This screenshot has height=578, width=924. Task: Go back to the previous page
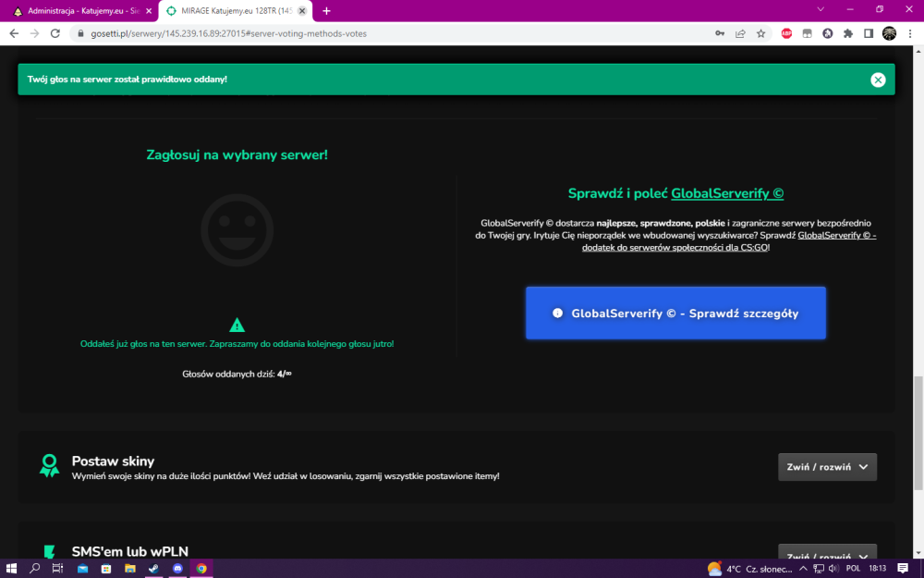pos(14,33)
